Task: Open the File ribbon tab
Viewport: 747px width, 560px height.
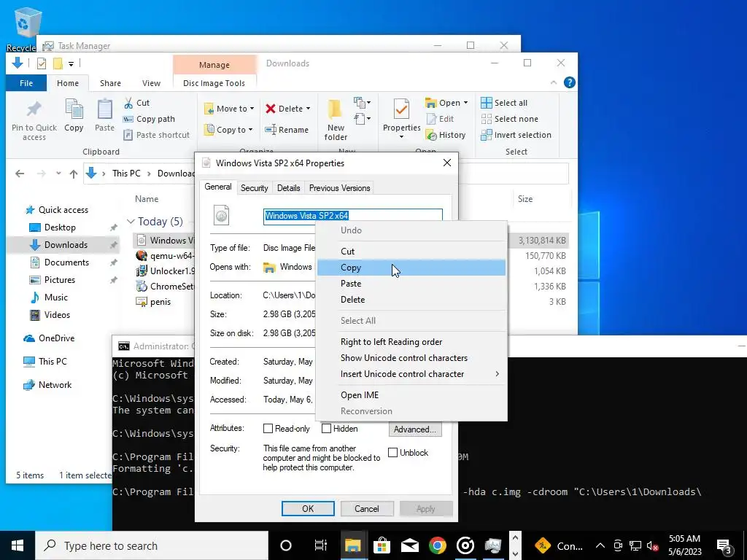Action: click(26, 83)
